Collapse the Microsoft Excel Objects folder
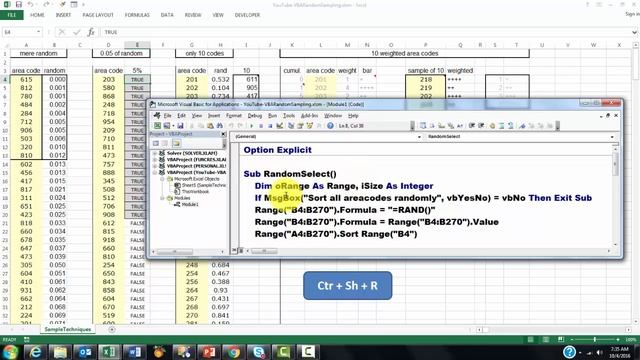 pyautogui.click(x=162, y=179)
